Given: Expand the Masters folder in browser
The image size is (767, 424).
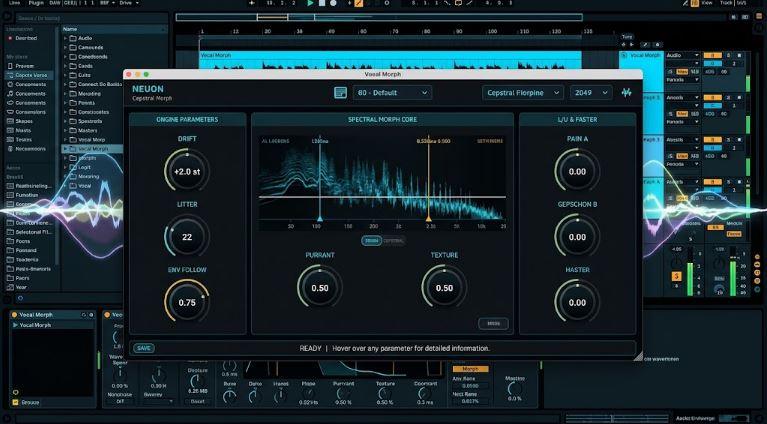Looking at the screenshot, I should 66,131.
